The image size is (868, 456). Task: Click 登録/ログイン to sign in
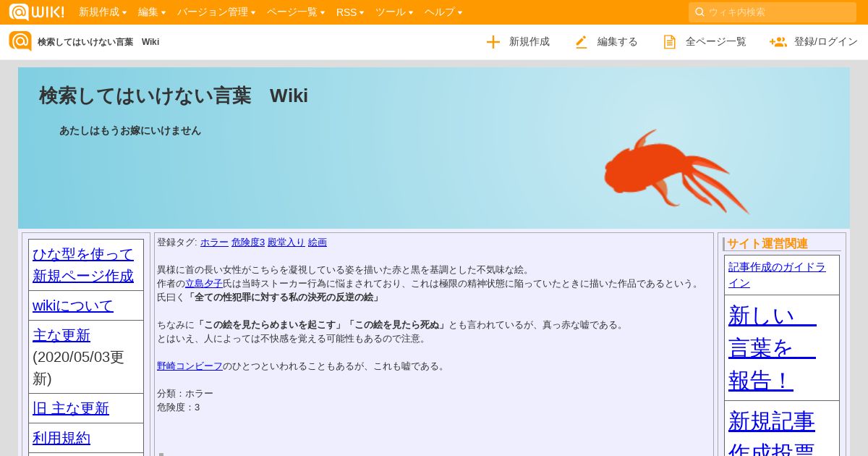click(814, 42)
